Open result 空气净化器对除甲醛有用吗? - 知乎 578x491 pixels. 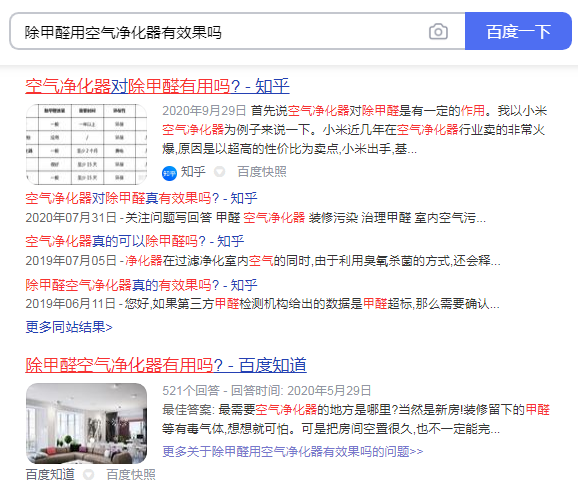[157, 86]
